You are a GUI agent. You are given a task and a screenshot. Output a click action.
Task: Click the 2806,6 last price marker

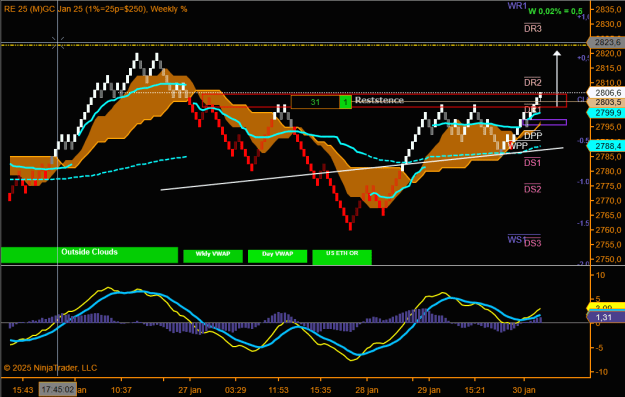(606, 92)
